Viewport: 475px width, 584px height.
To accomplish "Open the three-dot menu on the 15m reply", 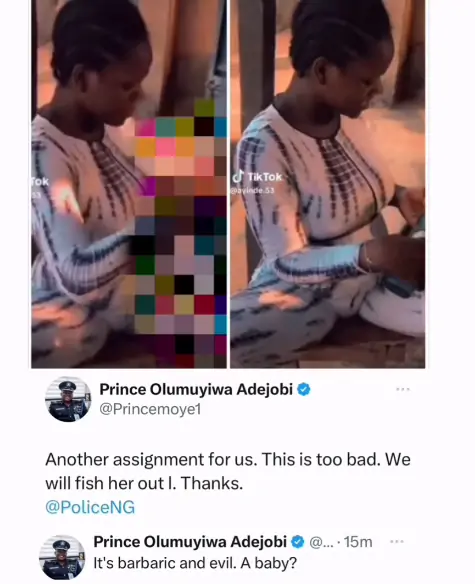I will click(x=396, y=541).
